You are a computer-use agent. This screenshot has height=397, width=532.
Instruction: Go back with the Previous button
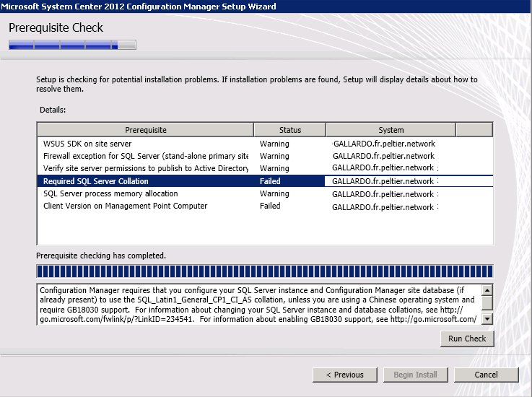point(345,375)
